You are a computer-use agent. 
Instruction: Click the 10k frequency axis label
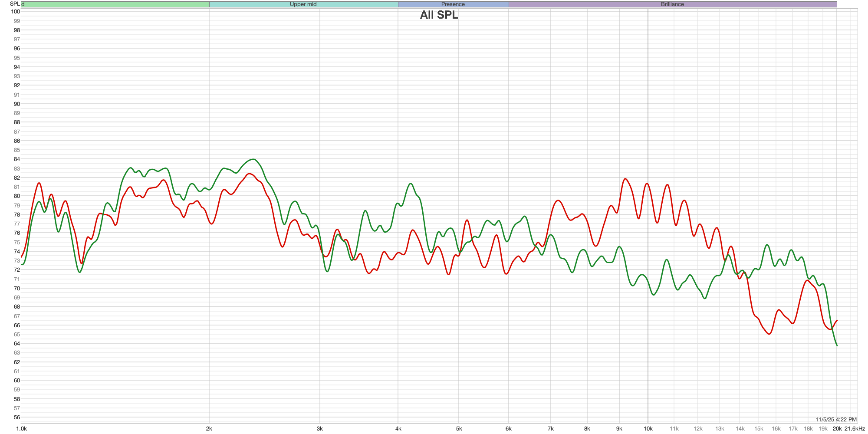coord(648,429)
